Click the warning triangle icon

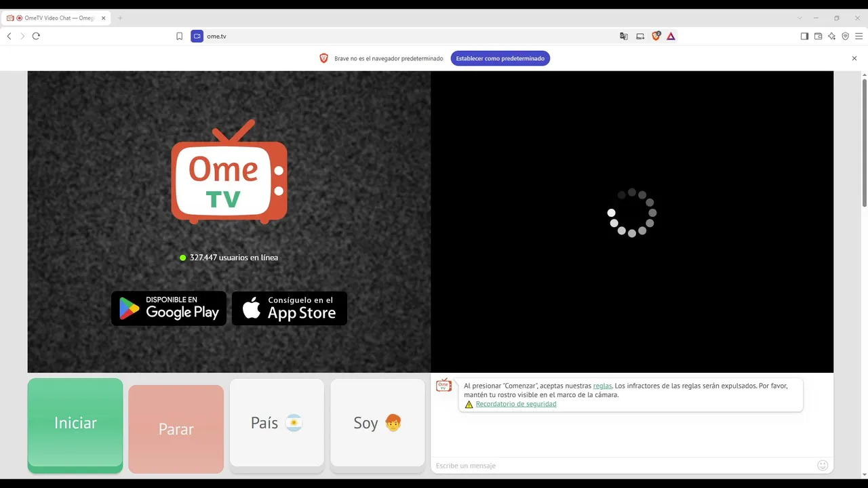[469, 405]
